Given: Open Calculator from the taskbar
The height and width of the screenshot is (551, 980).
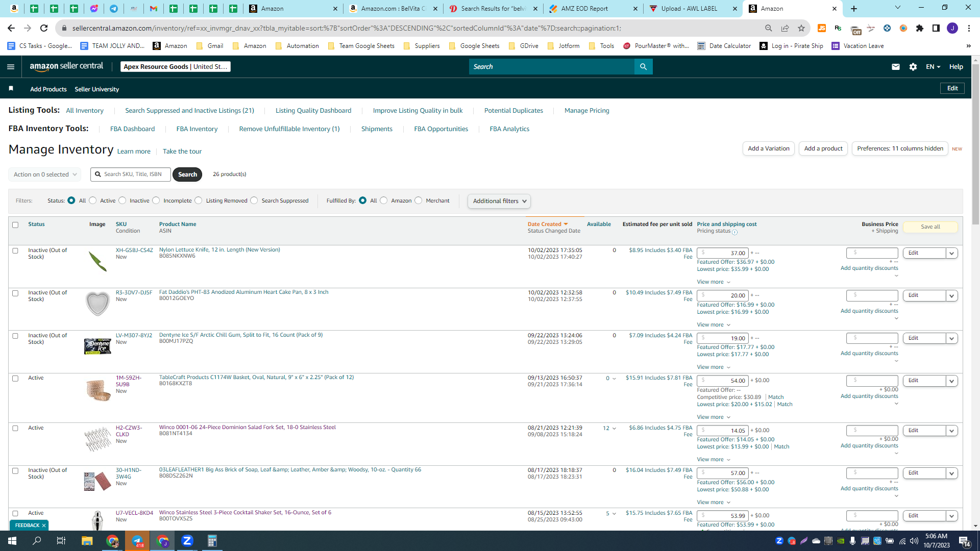Looking at the screenshot, I should pos(212,541).
